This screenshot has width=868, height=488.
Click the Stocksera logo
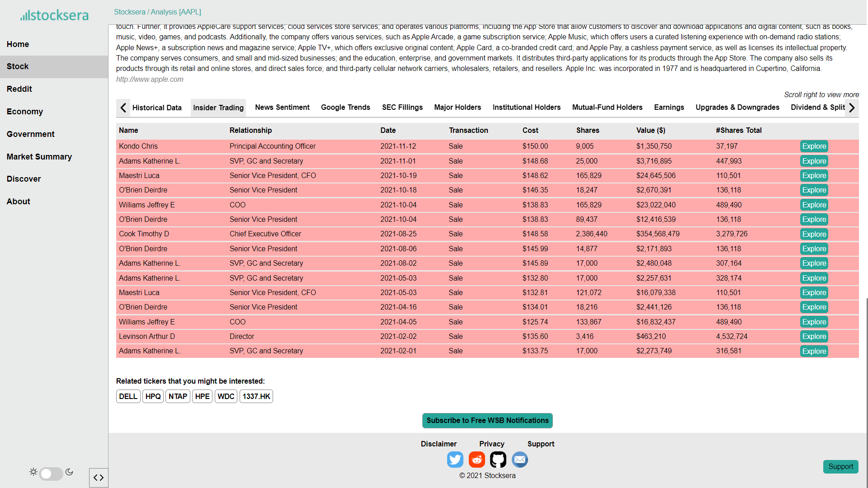coord(54,15)
